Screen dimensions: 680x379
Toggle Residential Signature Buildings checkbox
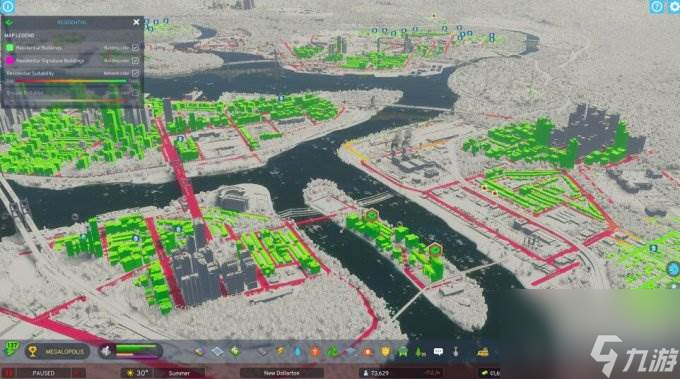[135, 61]
